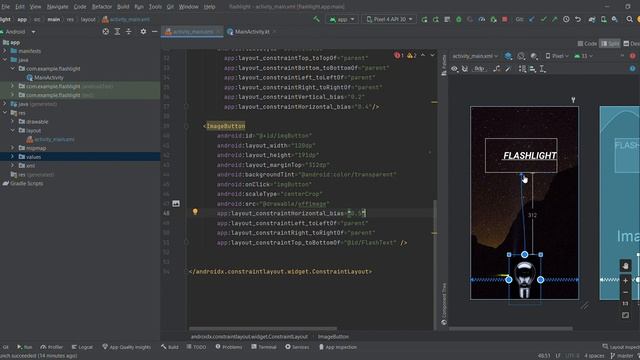Viewport: 640px width, 360px height.
Task: Open project panel gear options
Action: click(x=143, y=31)
